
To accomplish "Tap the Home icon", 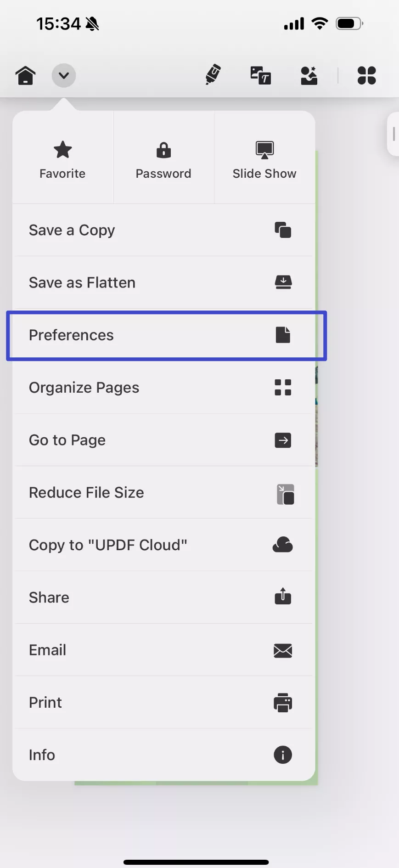I will tap(25, 75).
